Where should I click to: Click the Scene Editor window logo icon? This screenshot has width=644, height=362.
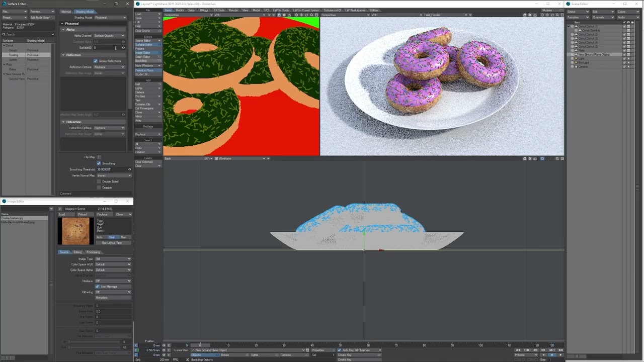click(x=569, y=4)
